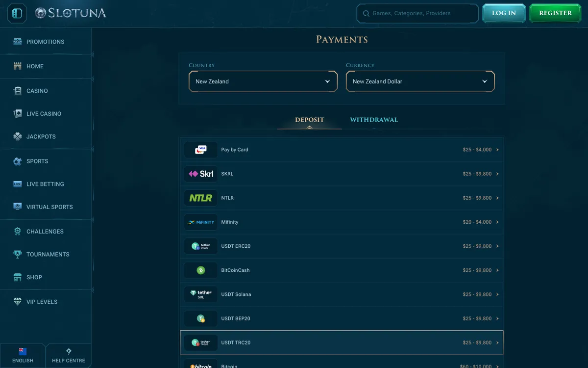Open the Promotions menu item
The width and height of the screenshot is (588, 368).
(46, 42)
